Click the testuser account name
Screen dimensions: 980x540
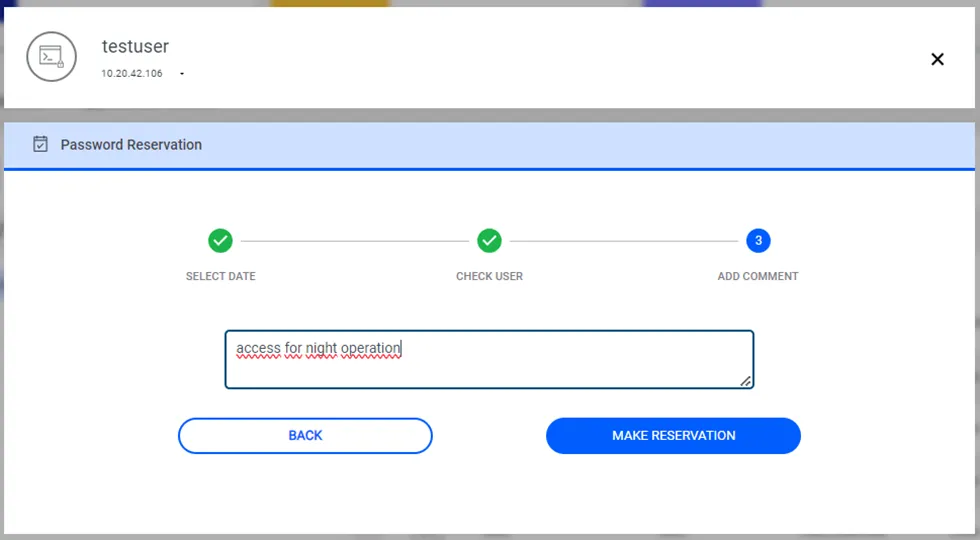coord(135,46)
